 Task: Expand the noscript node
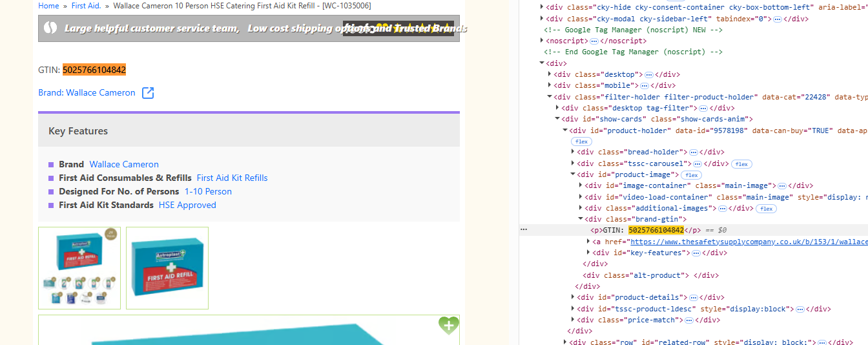pos(542,41)
